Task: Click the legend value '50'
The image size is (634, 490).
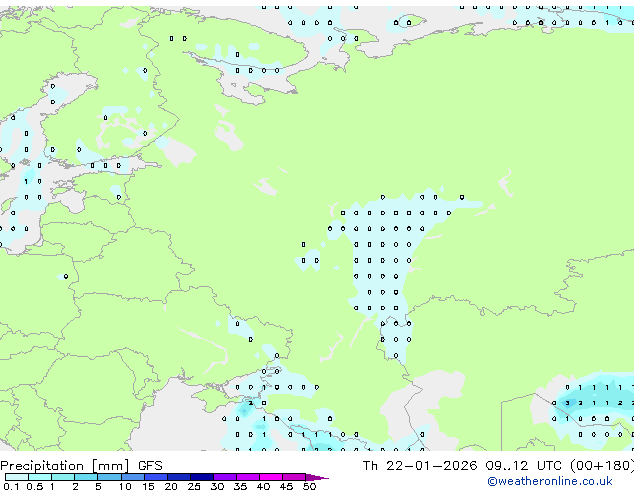Action: pos(309,486)
